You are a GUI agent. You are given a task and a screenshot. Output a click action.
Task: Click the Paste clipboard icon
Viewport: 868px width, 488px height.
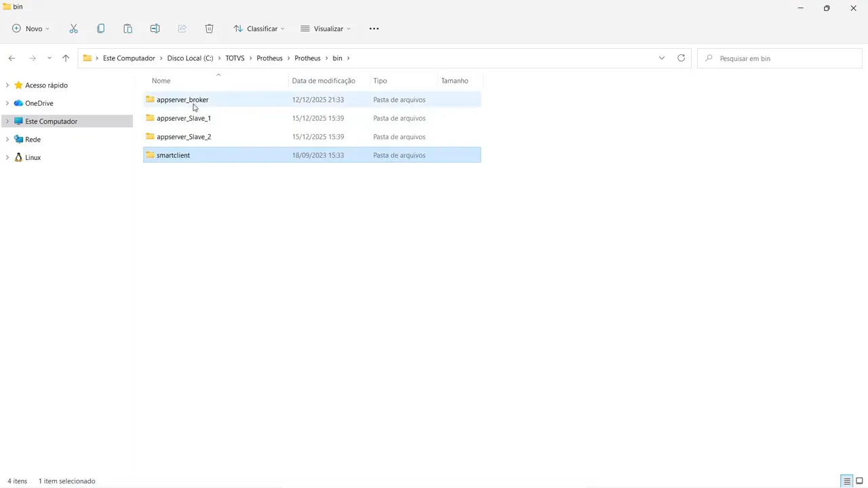[127, 28]
